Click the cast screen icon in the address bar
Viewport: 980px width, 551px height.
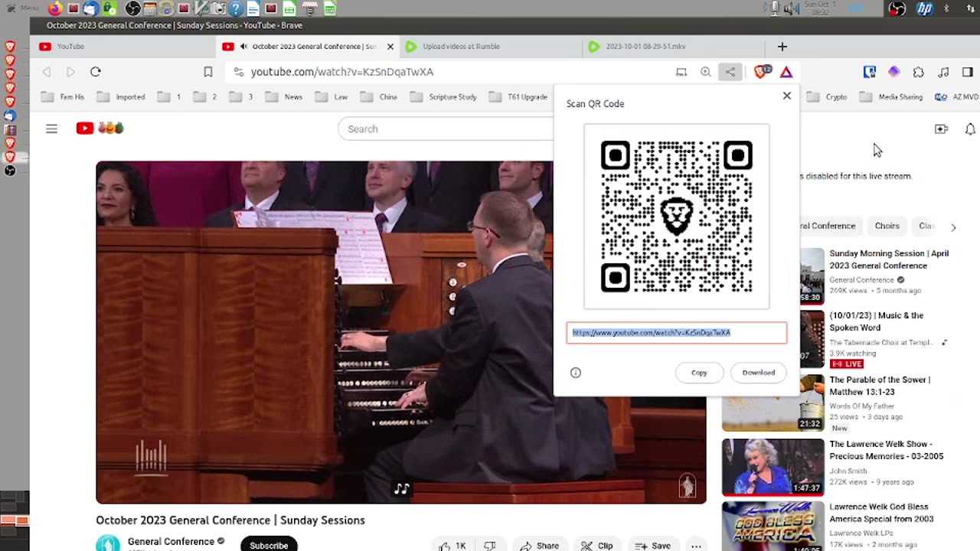click(681, 72)
